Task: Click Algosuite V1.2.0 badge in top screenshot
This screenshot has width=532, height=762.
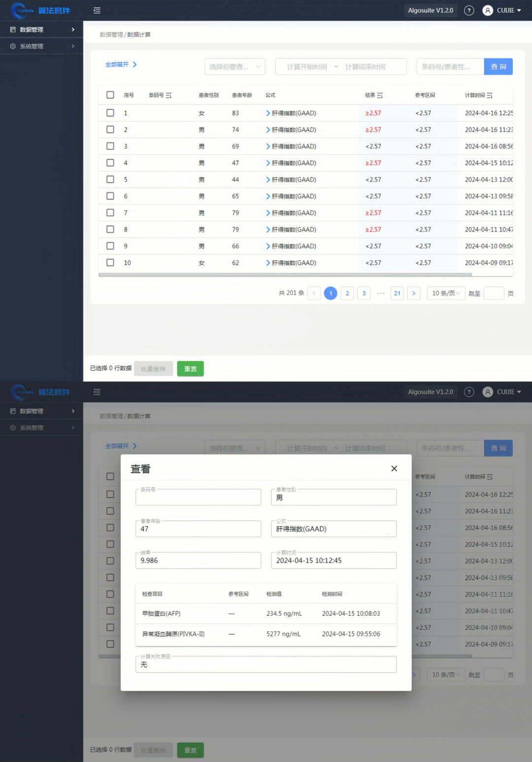Action: (431, 10)
